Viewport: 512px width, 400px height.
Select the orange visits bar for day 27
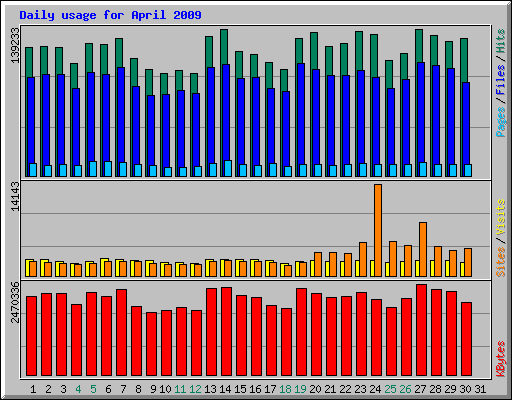423,249
